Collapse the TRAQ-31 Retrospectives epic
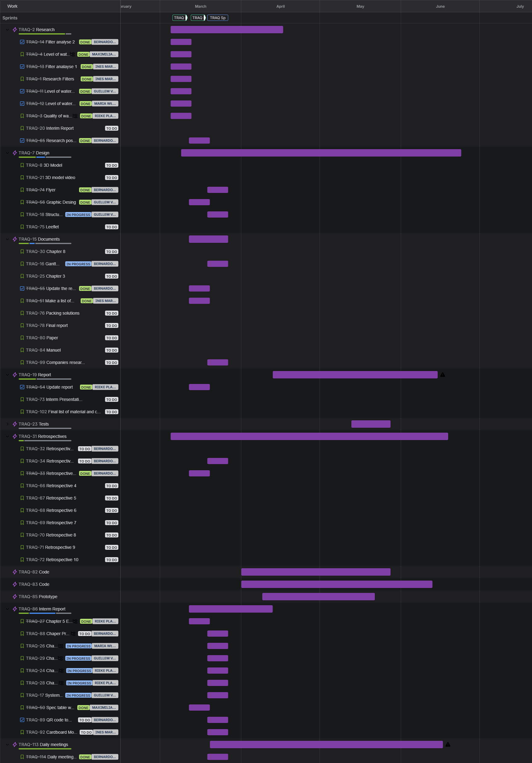 (7, 436)
